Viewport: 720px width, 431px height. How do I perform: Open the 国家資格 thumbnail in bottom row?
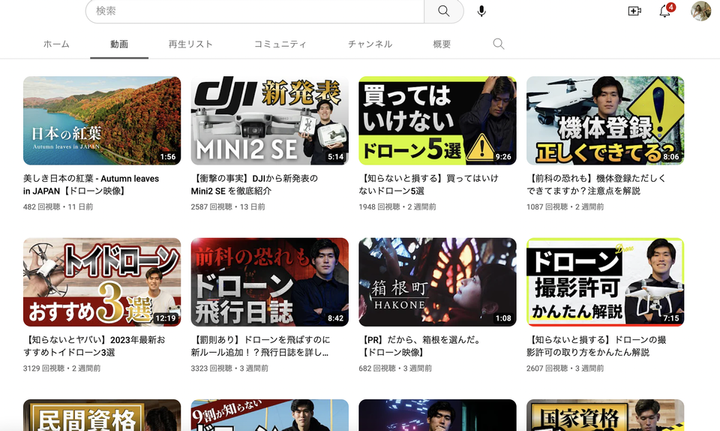click(605, 415)
